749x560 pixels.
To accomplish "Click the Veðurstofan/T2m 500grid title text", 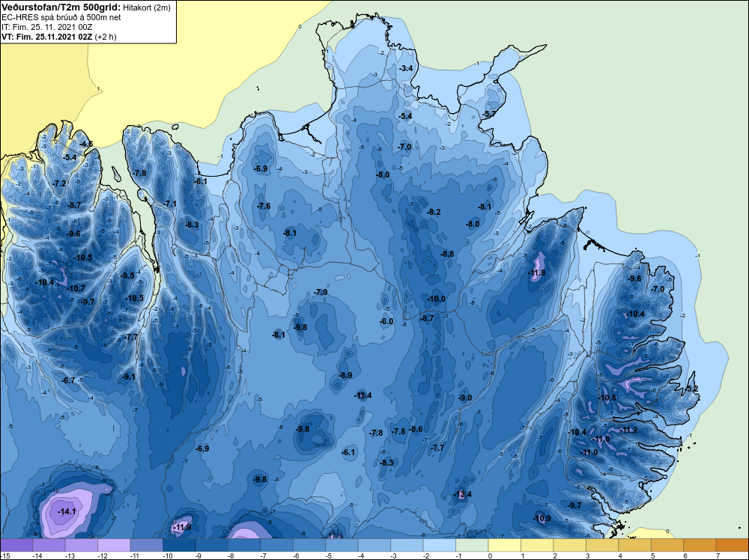I will (61, 7).
